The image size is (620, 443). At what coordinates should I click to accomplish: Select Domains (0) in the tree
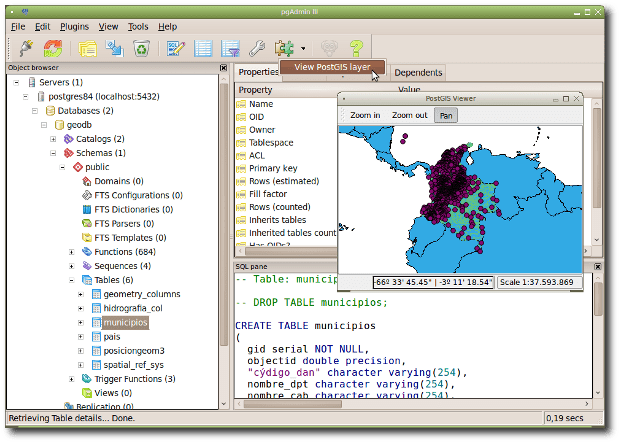[x=119, y=181]
